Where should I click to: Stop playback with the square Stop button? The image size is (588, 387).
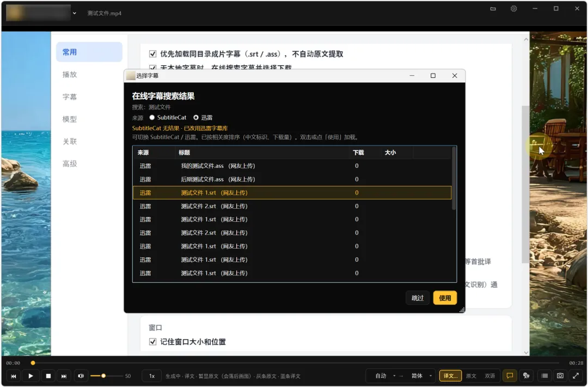[x=48, y=376]
